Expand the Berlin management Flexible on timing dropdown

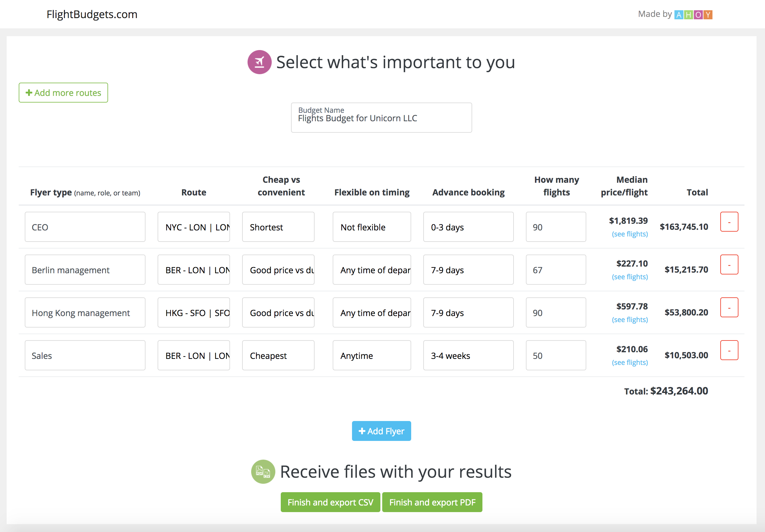point(372,270)
